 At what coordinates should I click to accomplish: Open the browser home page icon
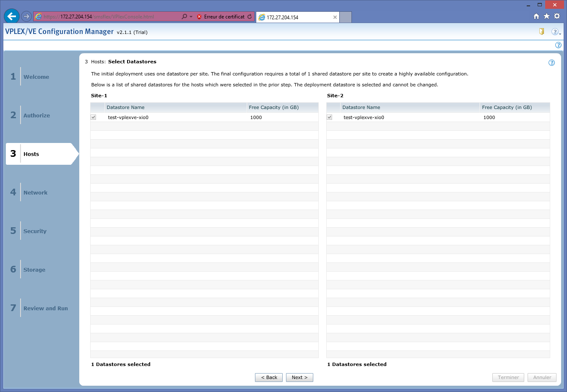536,16
